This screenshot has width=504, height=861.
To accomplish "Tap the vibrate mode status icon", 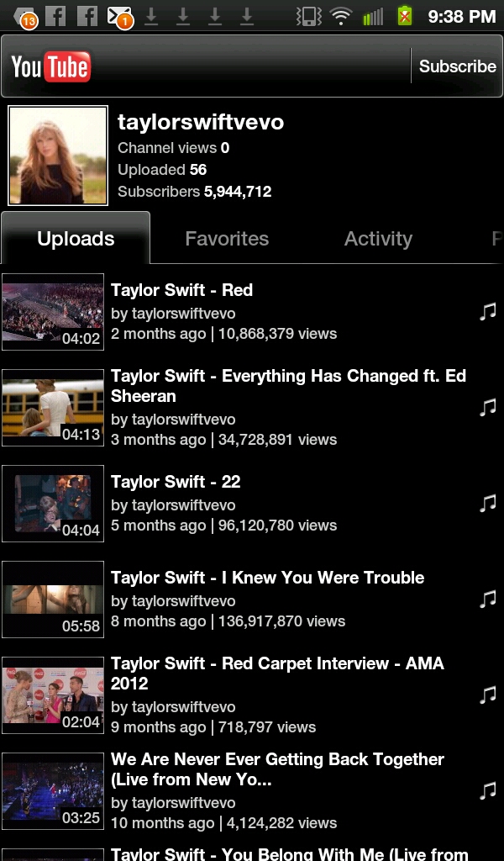I will point(309,16).
